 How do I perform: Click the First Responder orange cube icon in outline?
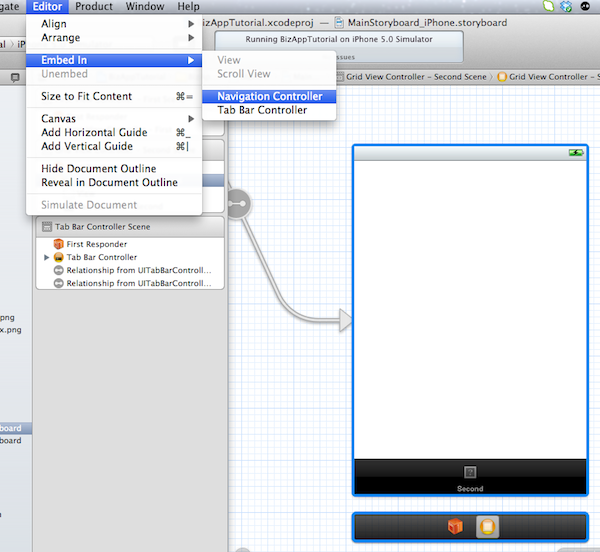coord(59,244)
